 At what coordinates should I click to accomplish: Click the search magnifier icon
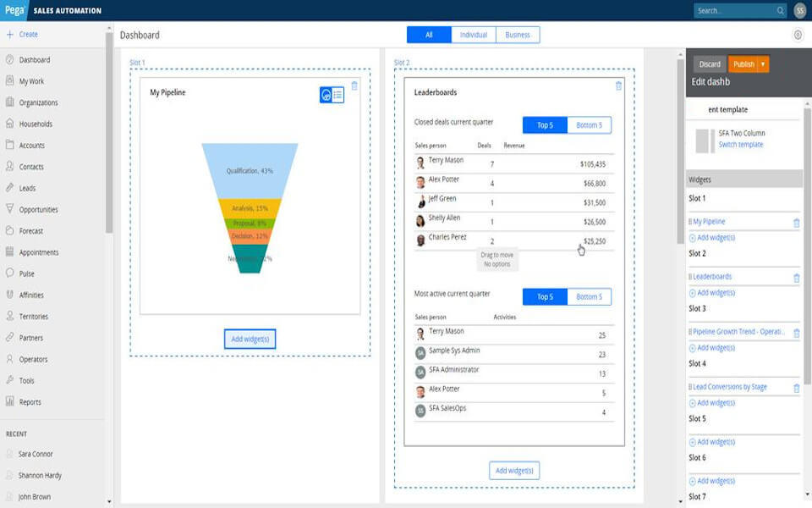click(780, 10)
